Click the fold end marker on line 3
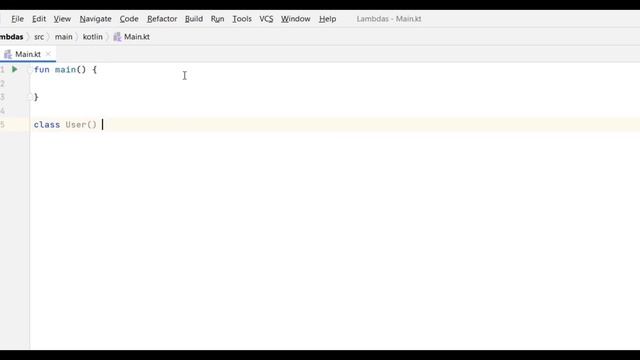The image size is (640, 360). pyautogui.click(x=29, y=97)
